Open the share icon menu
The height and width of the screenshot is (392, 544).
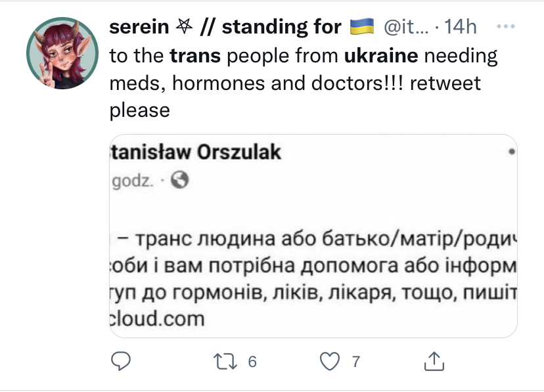coord(434,360)
